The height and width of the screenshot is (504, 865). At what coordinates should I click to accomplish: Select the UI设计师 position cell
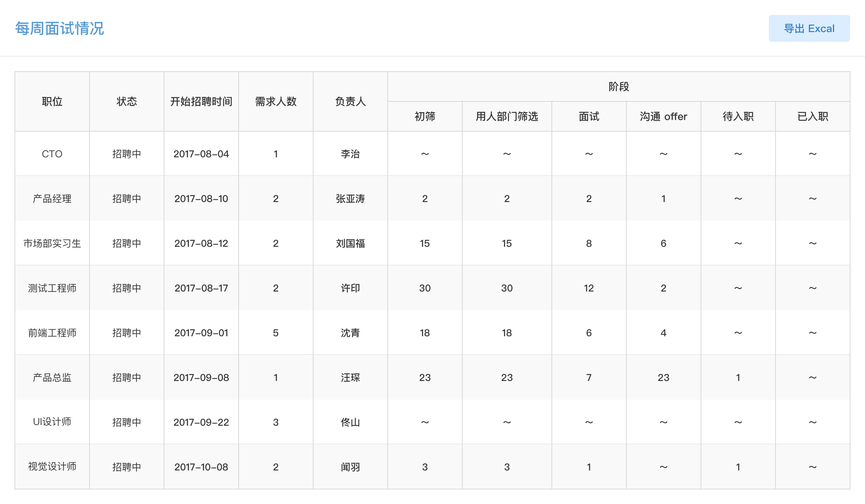click(52, 422)
